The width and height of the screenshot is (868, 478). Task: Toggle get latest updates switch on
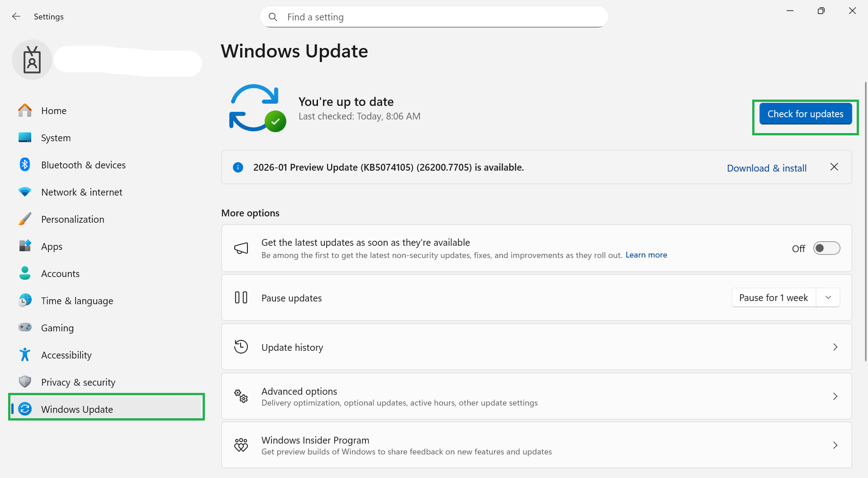point(826,248)
